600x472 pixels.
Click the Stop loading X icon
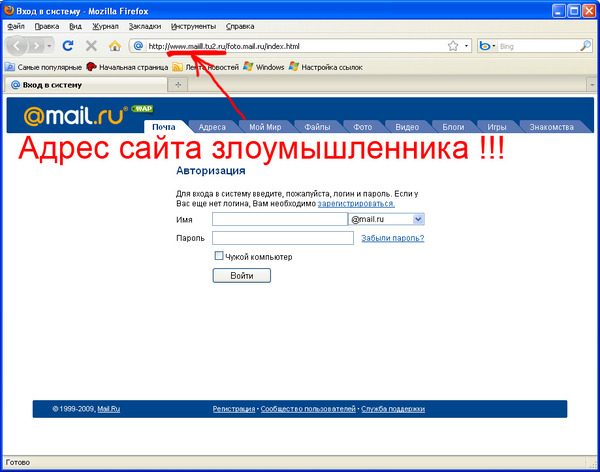click(91, 46)
